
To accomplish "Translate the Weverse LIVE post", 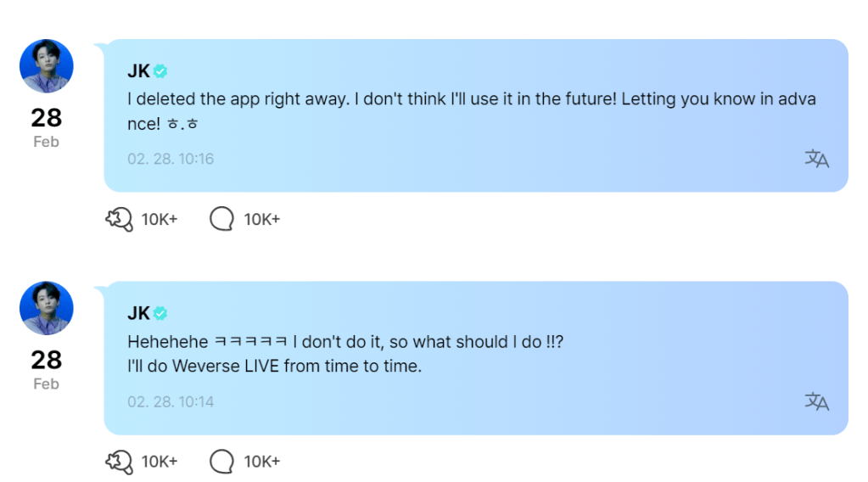I will (x=816, y=401).
